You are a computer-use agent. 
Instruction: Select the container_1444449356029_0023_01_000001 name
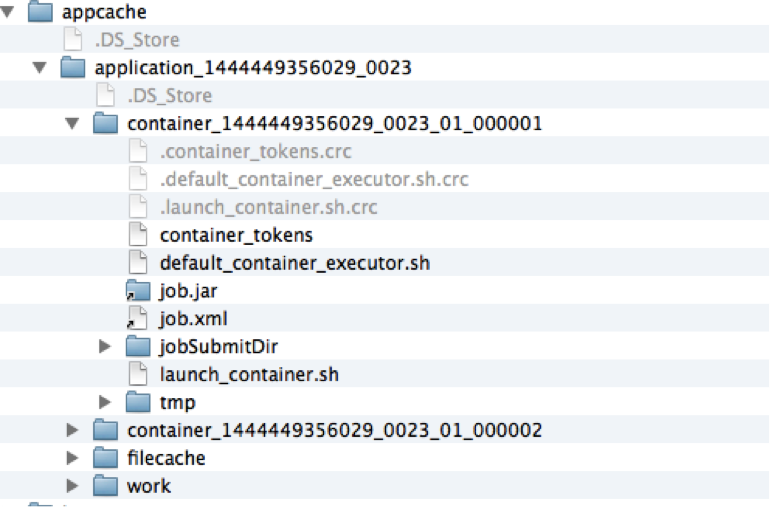click(334, 124)
